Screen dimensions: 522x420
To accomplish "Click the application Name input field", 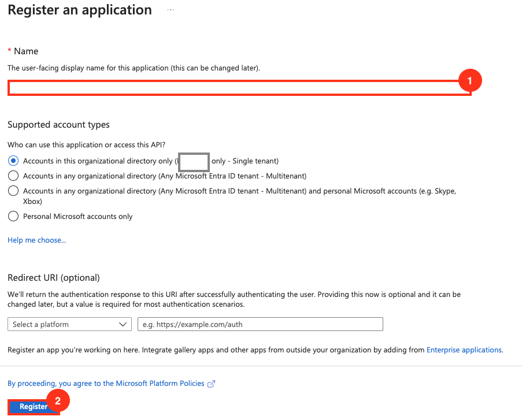I will [x=239, y=88].
